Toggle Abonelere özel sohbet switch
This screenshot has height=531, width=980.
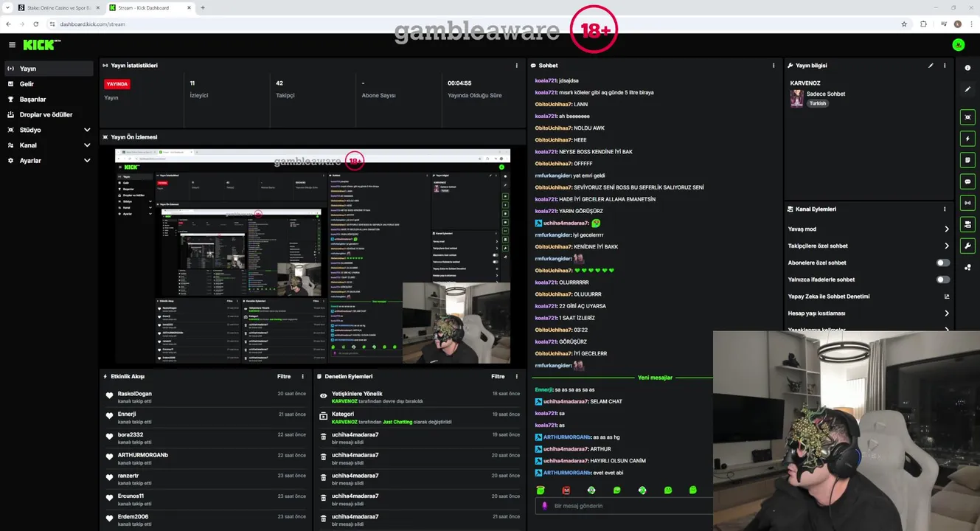tap(943, 263)
